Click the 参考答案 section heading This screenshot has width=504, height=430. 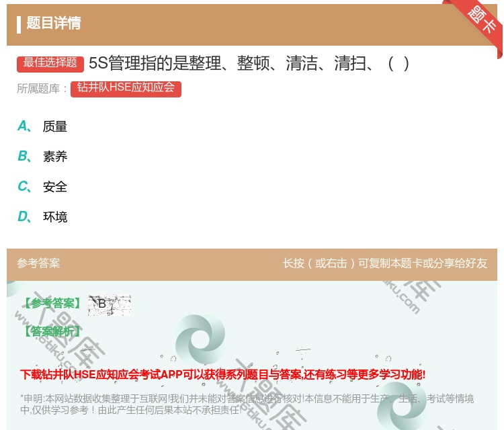click(x=38, y=263)
